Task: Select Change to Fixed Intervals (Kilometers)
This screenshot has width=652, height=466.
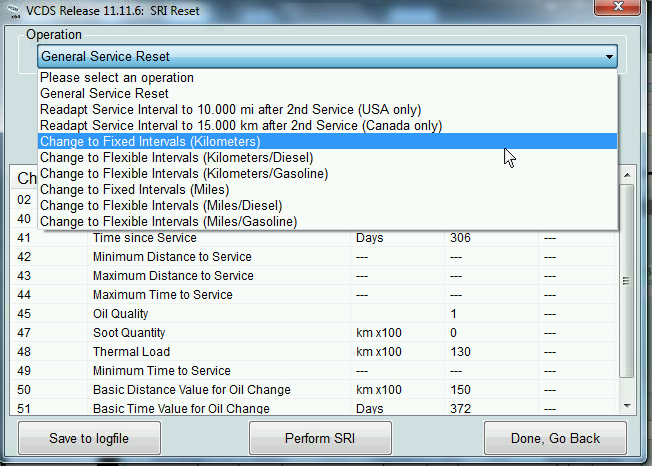Action: (150, 142)
